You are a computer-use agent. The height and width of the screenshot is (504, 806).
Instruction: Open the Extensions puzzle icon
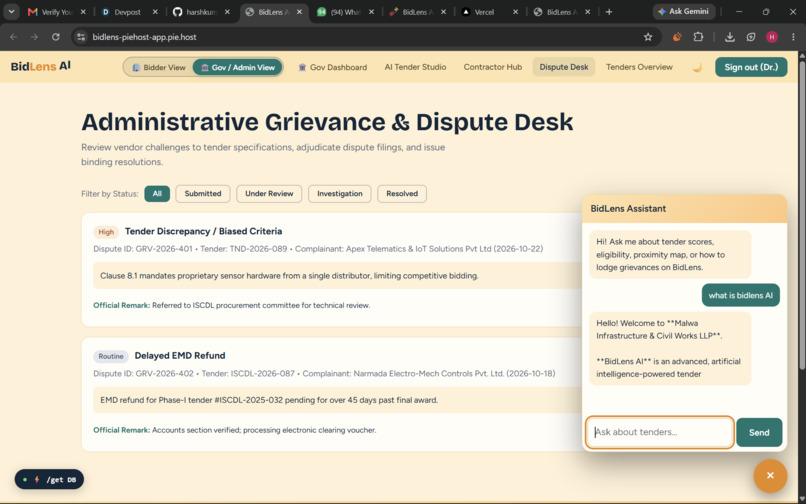pyautogui.click(x=698, y=37)
